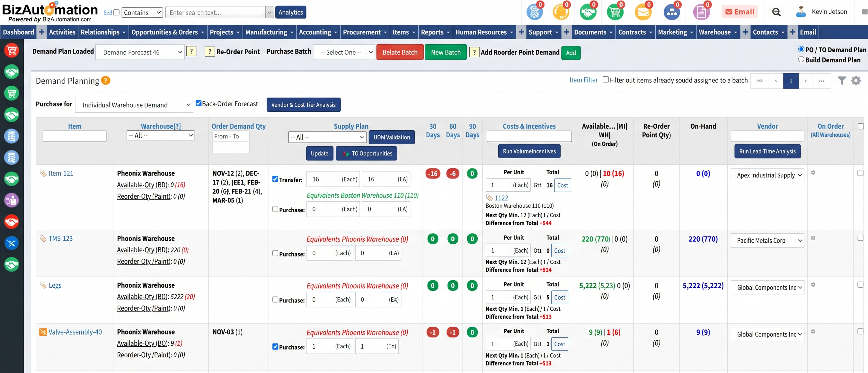The image size is (868, 373).
Task: Click the tag icon beside TMS-123
Action: (x=43, y=239)
